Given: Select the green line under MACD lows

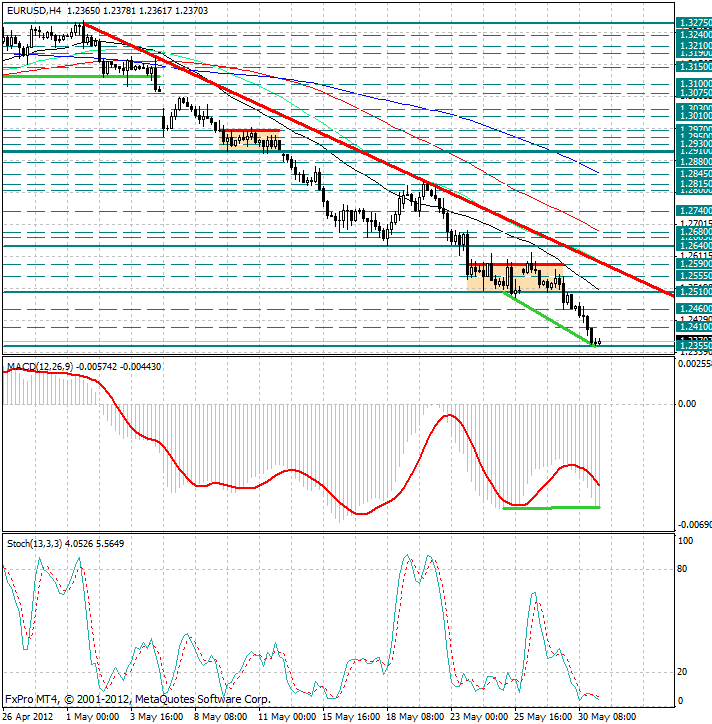Looking at the screenshot, I should [x=551, y=508].
